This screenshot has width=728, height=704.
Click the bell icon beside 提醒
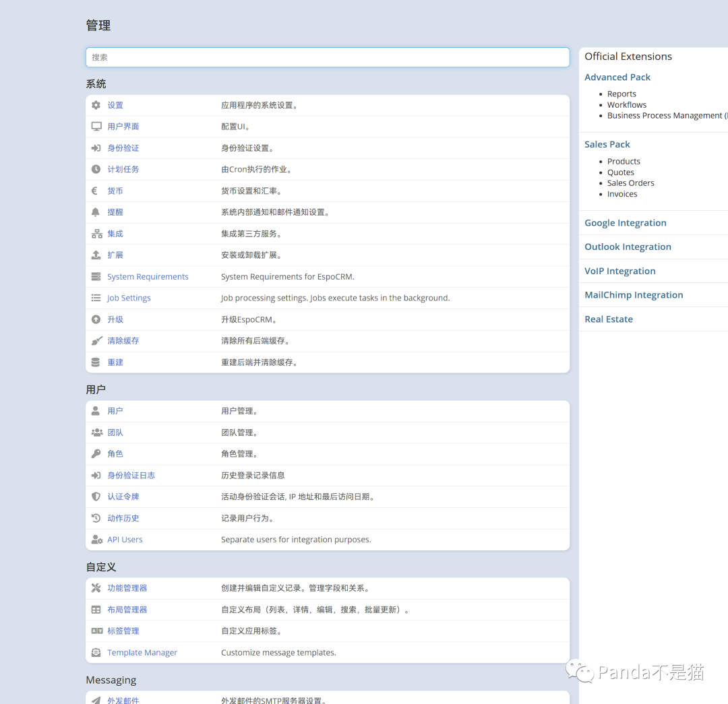[96, 212]
